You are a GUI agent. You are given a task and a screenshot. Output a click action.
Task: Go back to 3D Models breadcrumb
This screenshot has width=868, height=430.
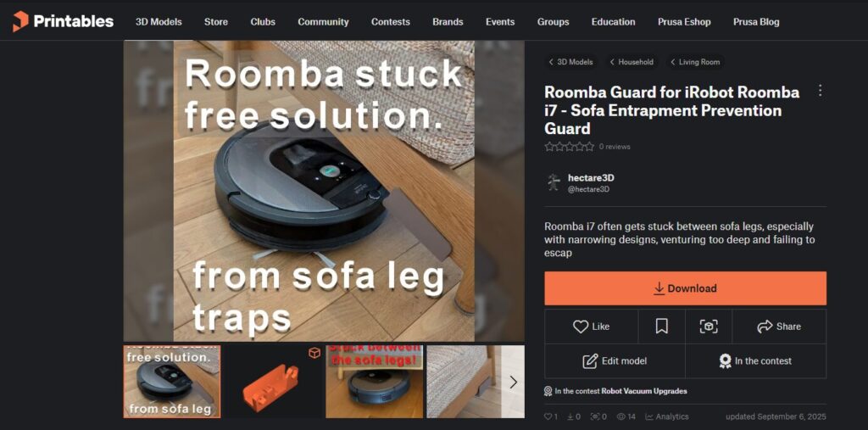(x=570, y=62)
